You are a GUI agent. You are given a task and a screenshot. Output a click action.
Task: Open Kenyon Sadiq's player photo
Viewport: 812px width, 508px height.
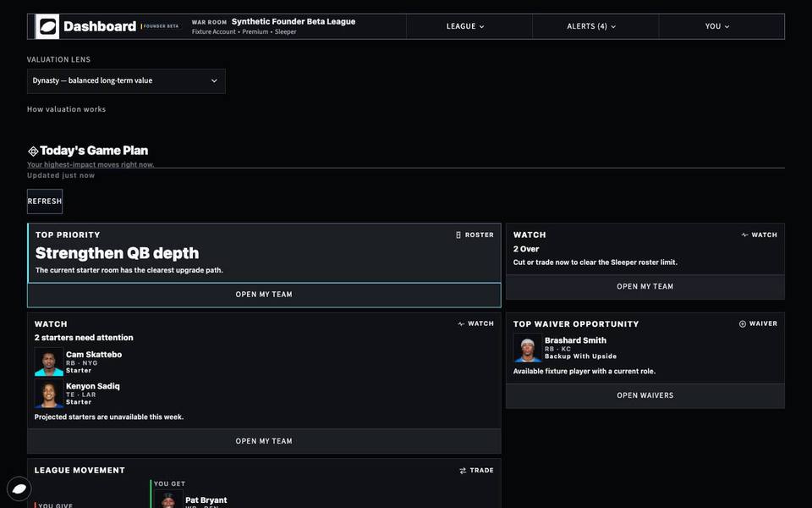pos(49,394)
